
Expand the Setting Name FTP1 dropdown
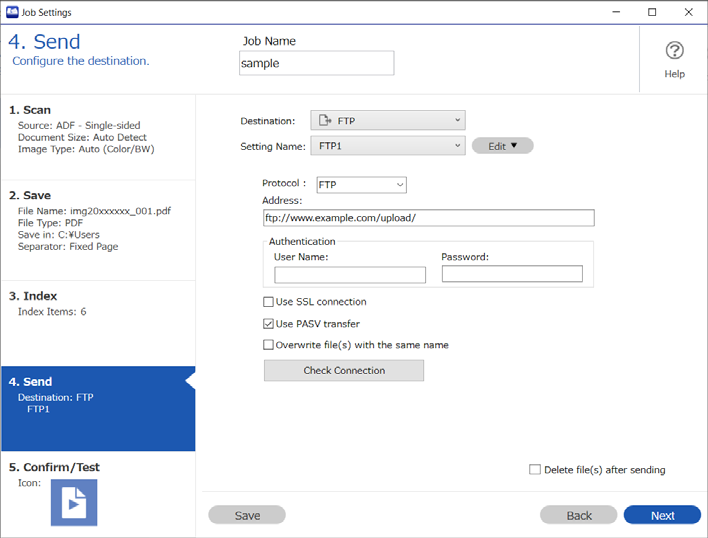click(388, 146)
